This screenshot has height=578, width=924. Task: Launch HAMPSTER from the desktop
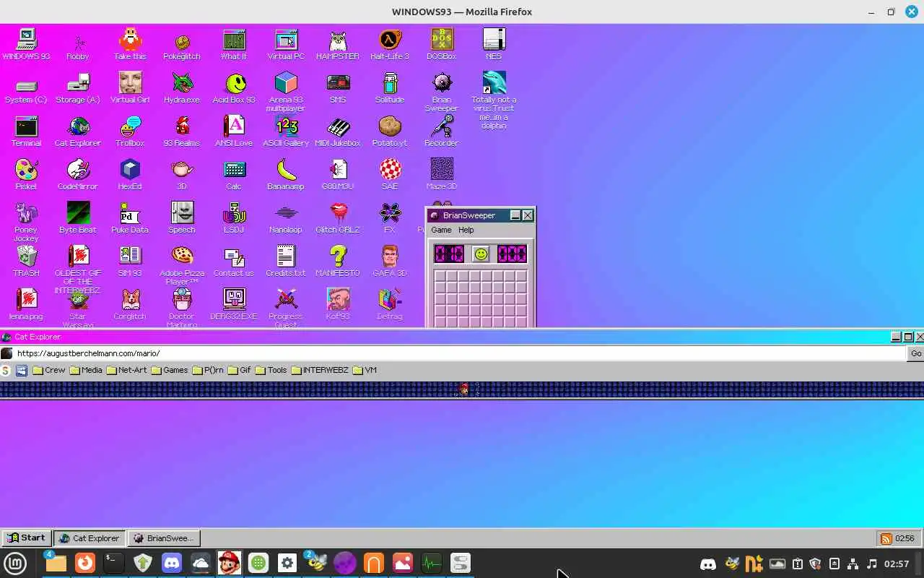(x=338, y=44)
